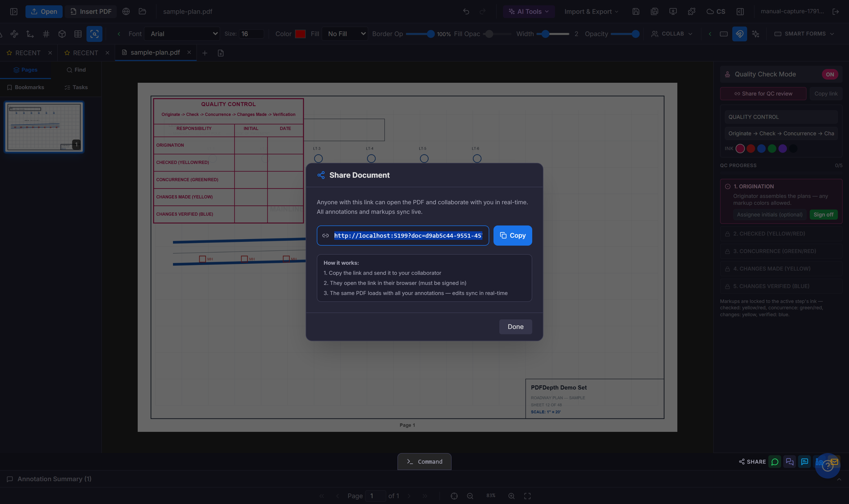Click the page 1 thumbnail
The width and height of the screenshot is (849, 504).
pyautogui.click(x=44, y=127)
